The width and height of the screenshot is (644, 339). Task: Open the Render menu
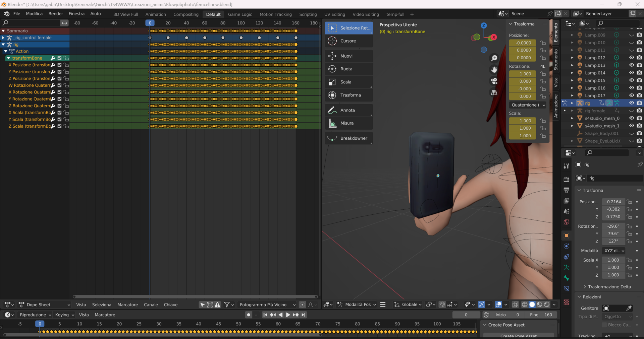click(x=56, y=14)
